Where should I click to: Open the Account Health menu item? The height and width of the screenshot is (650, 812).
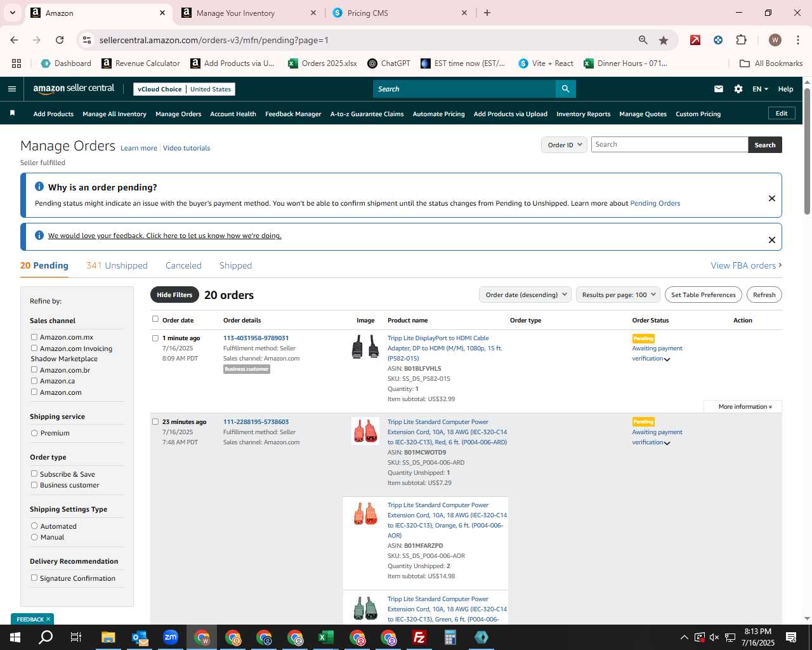click(x=233, y=114)
